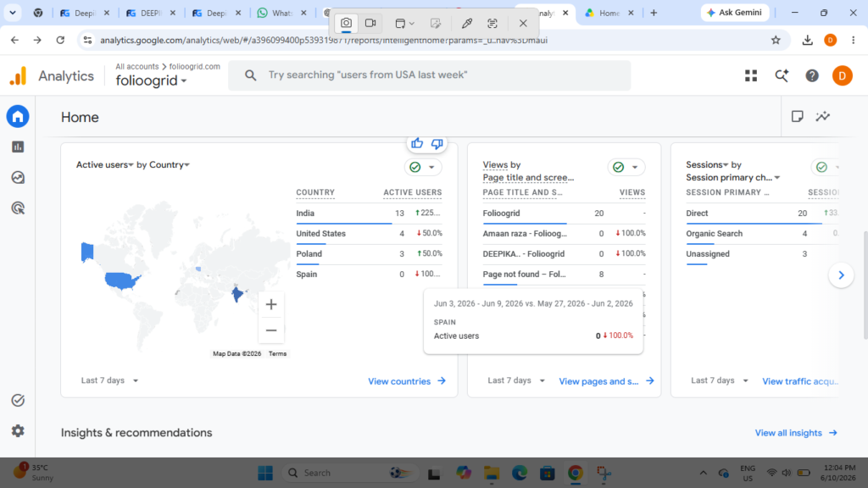Take screenshot with the snipping camera icon
This screenshot has width=868, height=488.
coord(346,23)
